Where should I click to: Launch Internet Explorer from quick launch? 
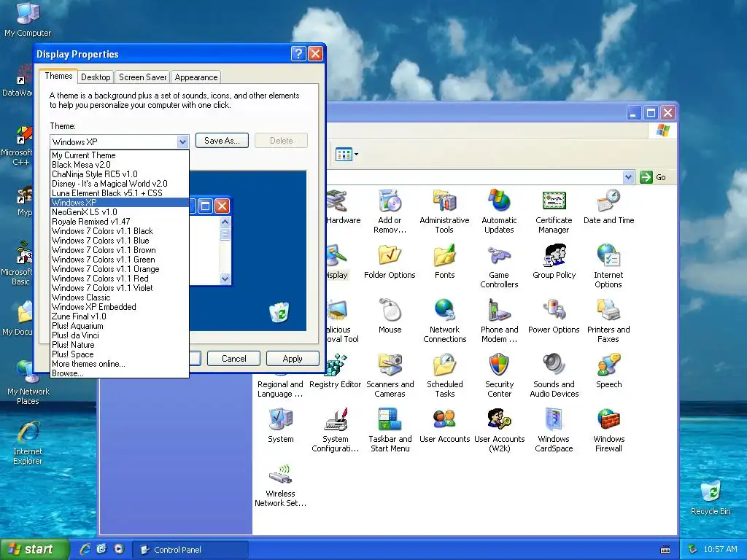click(85, 549)
